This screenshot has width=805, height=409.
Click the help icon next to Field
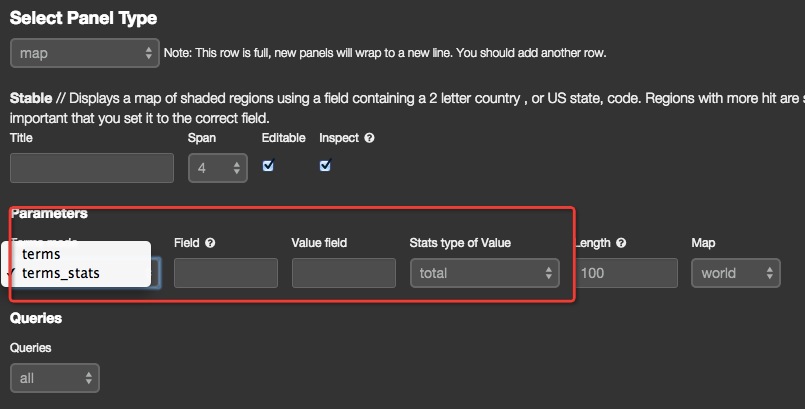211,243
